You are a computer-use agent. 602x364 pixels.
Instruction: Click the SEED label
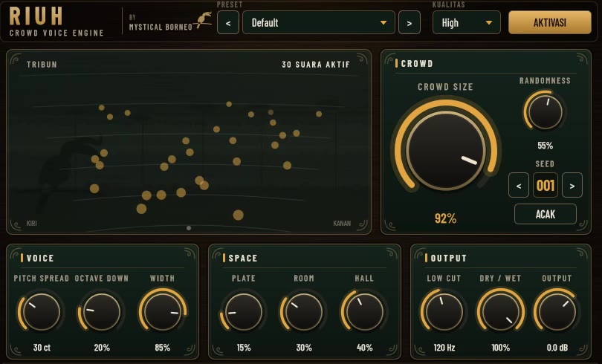pos(545,163)
